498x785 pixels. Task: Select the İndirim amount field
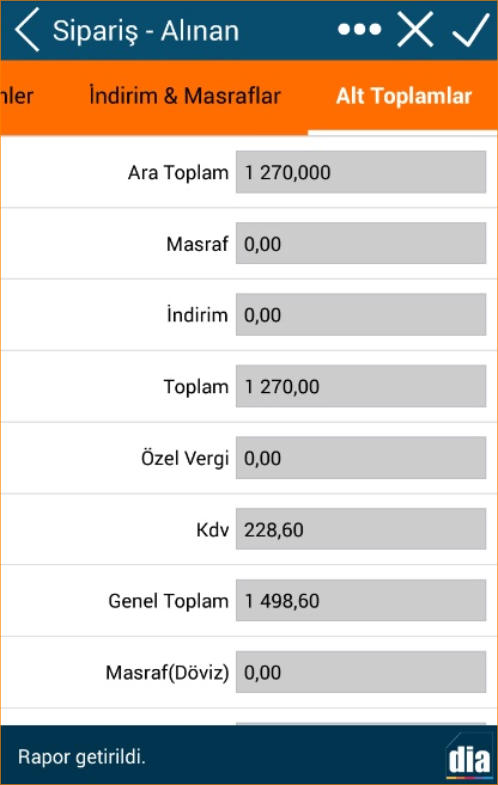coord(361,315)
